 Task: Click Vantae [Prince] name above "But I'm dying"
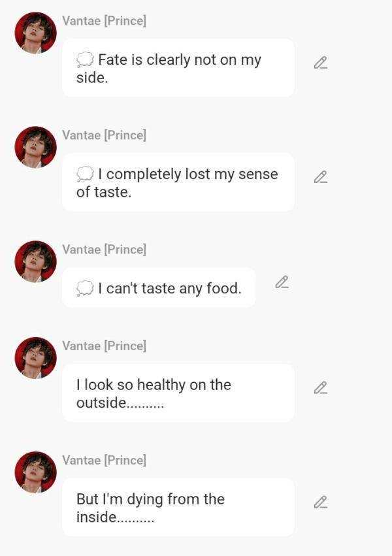104,461
